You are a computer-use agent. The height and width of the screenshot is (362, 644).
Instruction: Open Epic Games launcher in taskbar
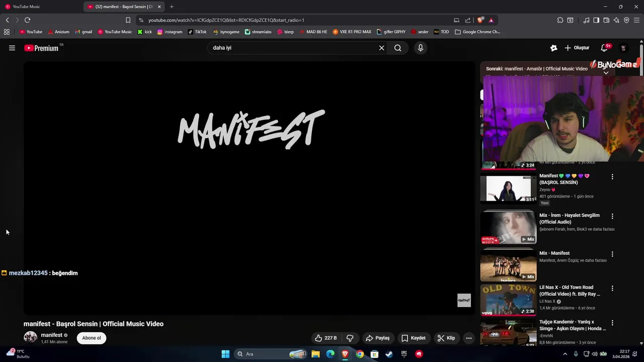coord(404,354)
